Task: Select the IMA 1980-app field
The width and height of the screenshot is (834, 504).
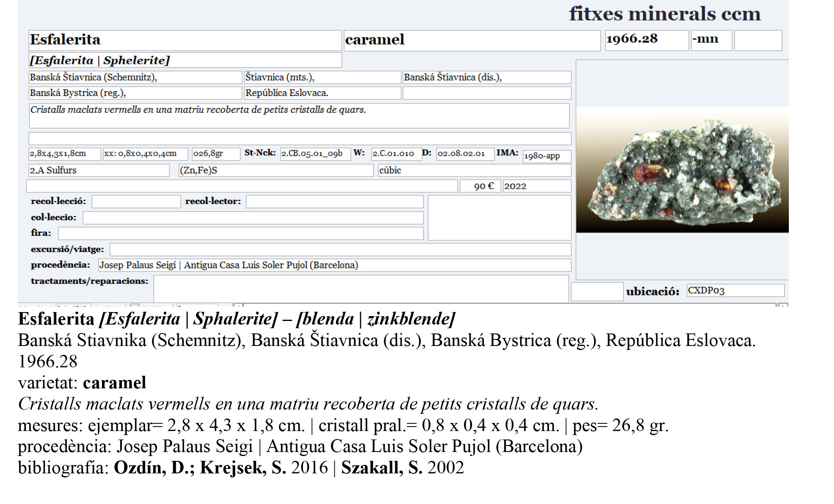Action: pyautogui.click(x=546, y=156)
